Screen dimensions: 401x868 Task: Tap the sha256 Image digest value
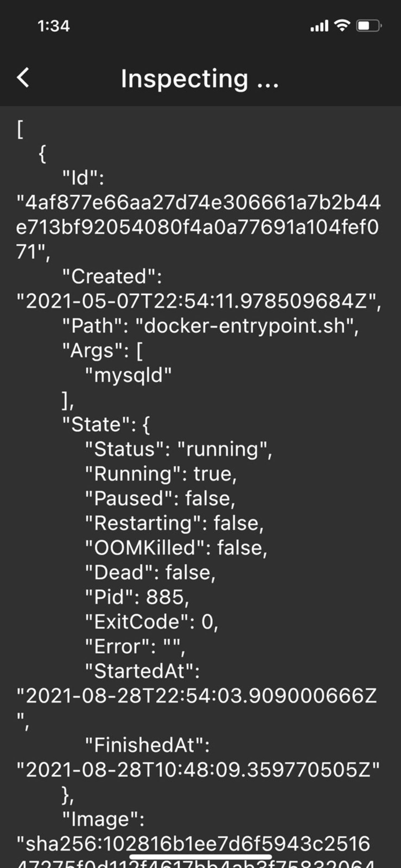pos(200,843)
